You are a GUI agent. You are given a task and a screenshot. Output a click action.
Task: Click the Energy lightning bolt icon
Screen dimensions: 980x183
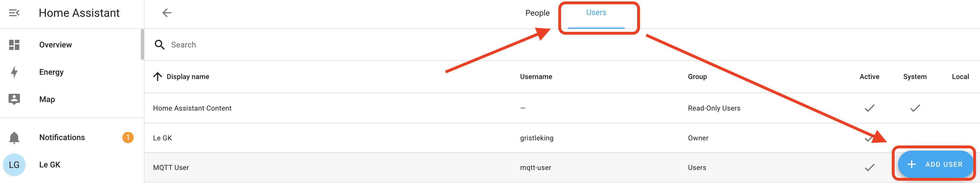[x=14, y=72]
